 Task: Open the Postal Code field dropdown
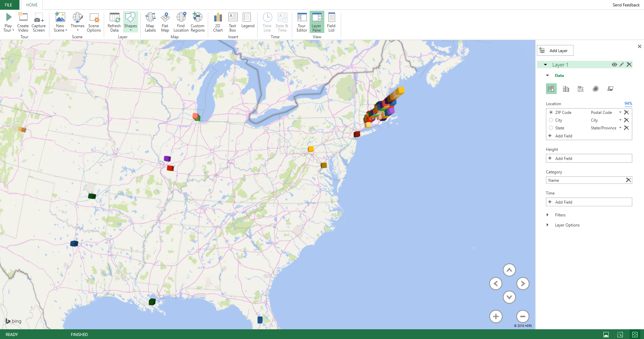[x=620, y=112]
